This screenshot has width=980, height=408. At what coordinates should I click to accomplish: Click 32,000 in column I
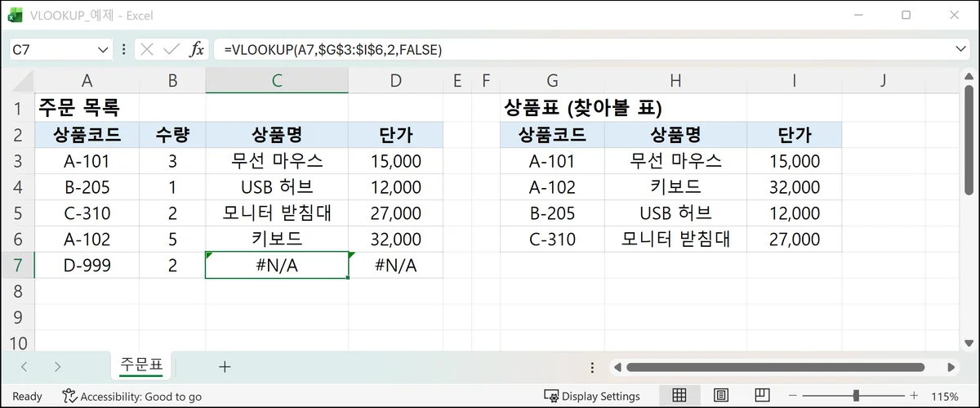(794, 186)
